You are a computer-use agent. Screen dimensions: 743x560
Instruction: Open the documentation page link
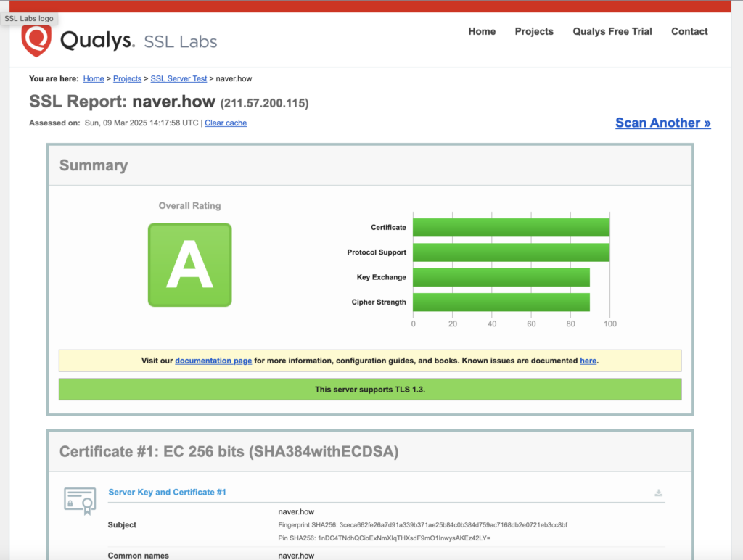click(213, 361)
